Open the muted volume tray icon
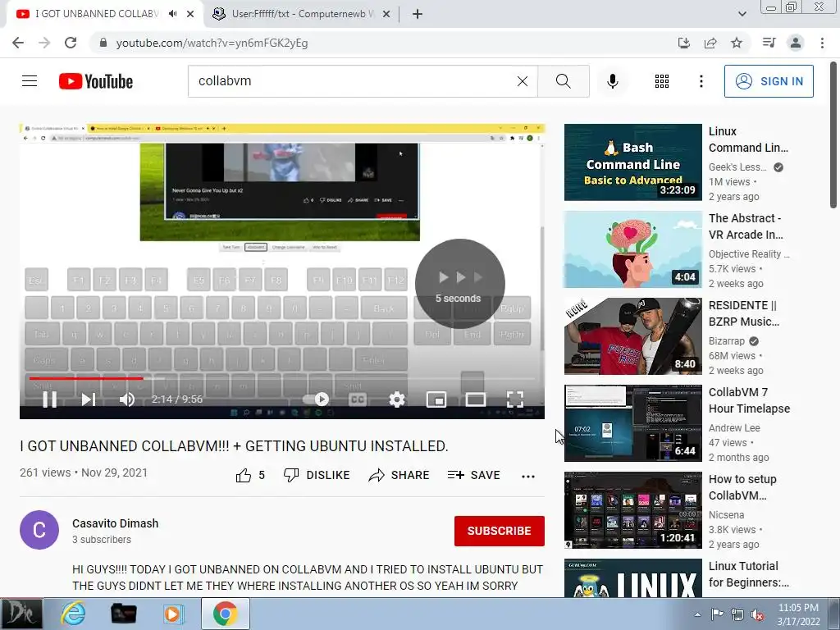This screenshot has width=840, height=630. [x=757, y=614]
